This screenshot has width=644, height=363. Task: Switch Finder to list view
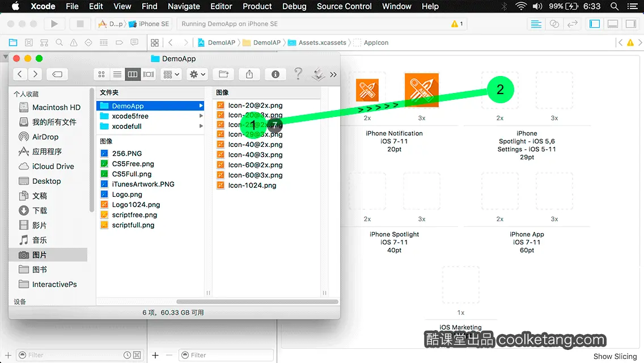117,74
